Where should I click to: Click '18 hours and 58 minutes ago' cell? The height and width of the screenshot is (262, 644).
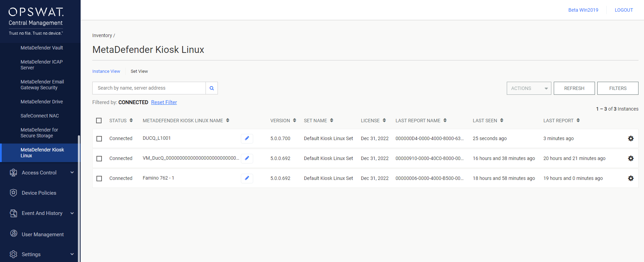pyautogui.click(x=504, y=178)
